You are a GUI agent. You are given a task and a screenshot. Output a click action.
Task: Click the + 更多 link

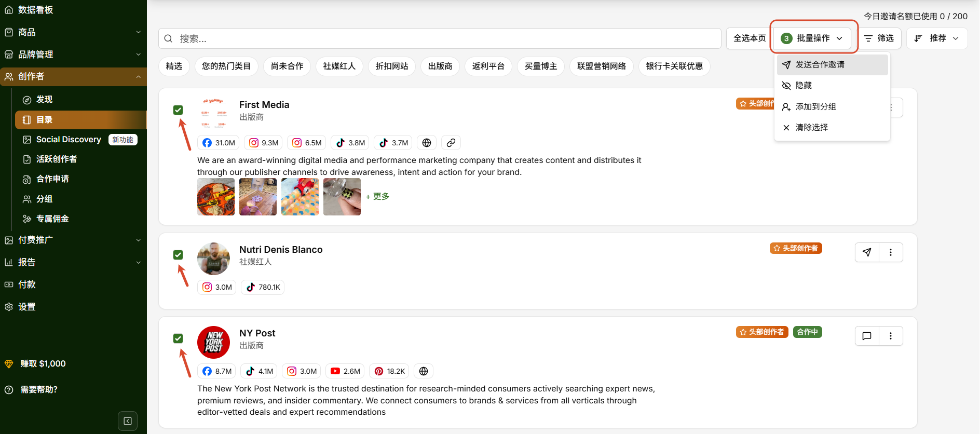point(377,196)
